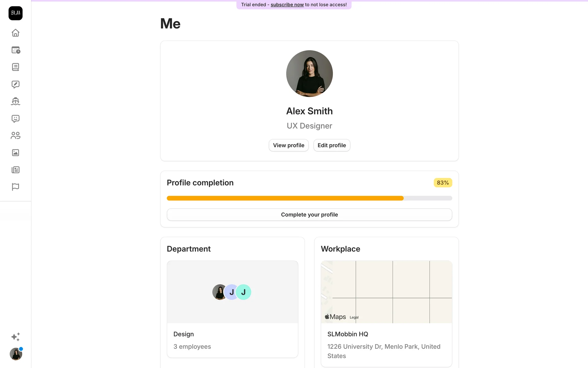
Task: Open the Design department card
Action: [232, 309]
